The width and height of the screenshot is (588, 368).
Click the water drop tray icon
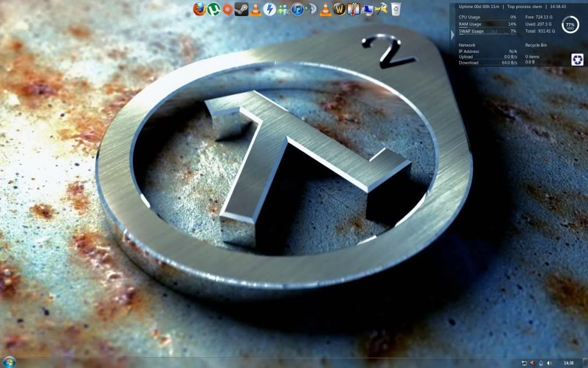point(540,363)
